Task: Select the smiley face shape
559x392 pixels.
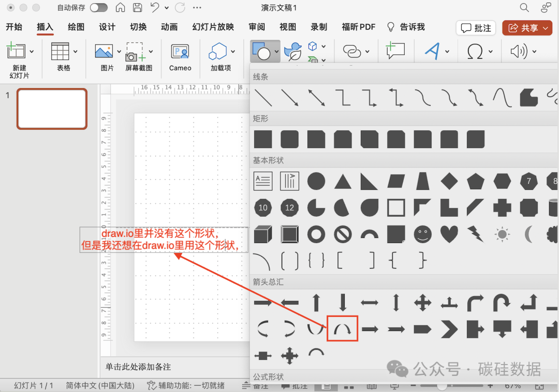Action: [x=422, y=234]
